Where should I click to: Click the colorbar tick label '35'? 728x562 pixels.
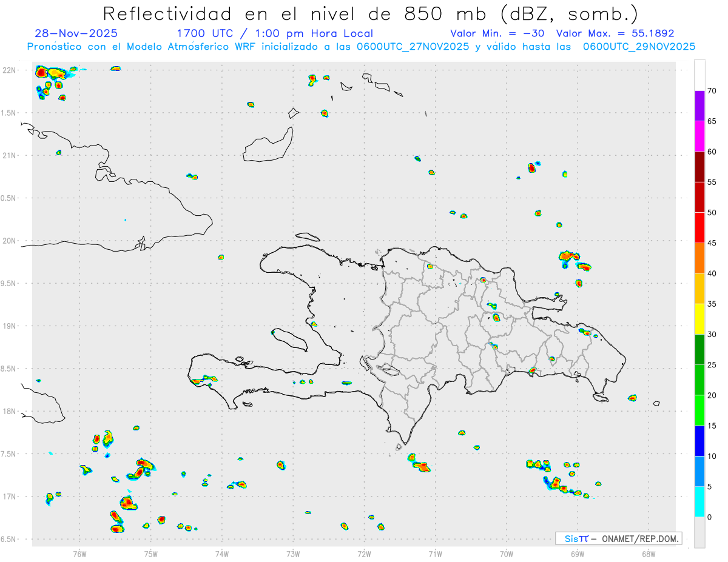point(712,304)
